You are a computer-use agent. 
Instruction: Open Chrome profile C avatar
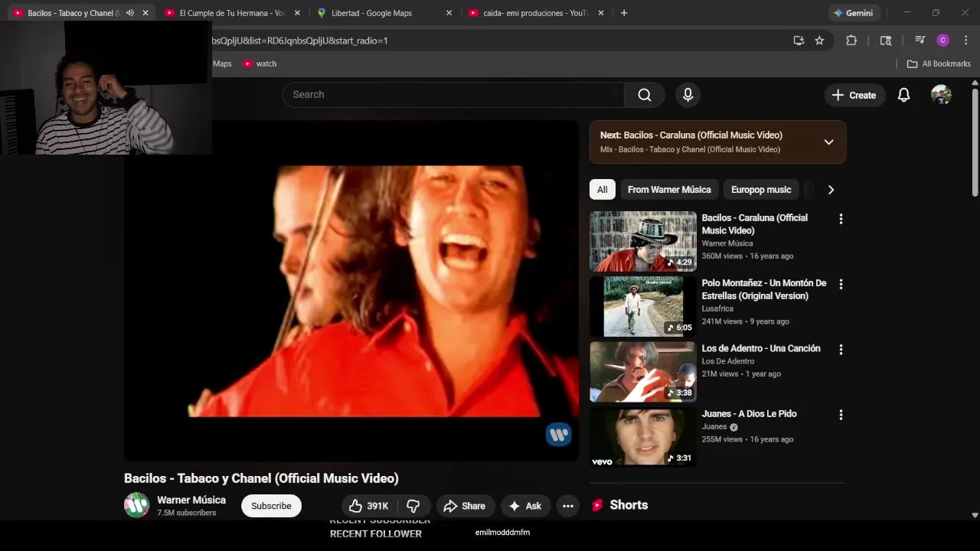[943, 41]
